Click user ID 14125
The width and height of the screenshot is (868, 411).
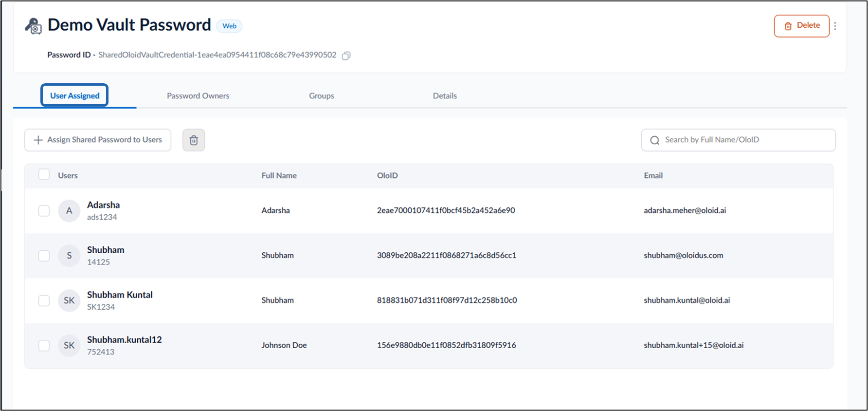(x=98, y=262)
